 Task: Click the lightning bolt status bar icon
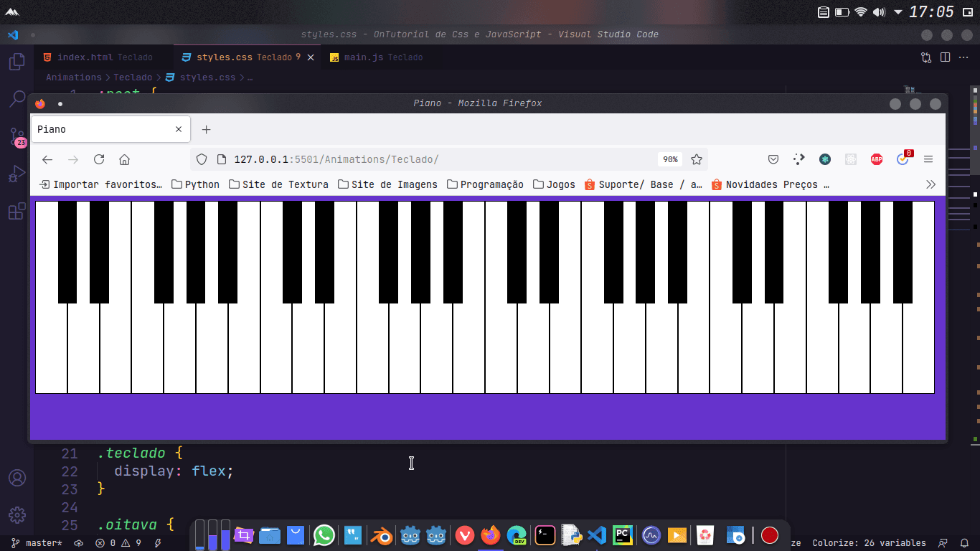pos(158,543)
